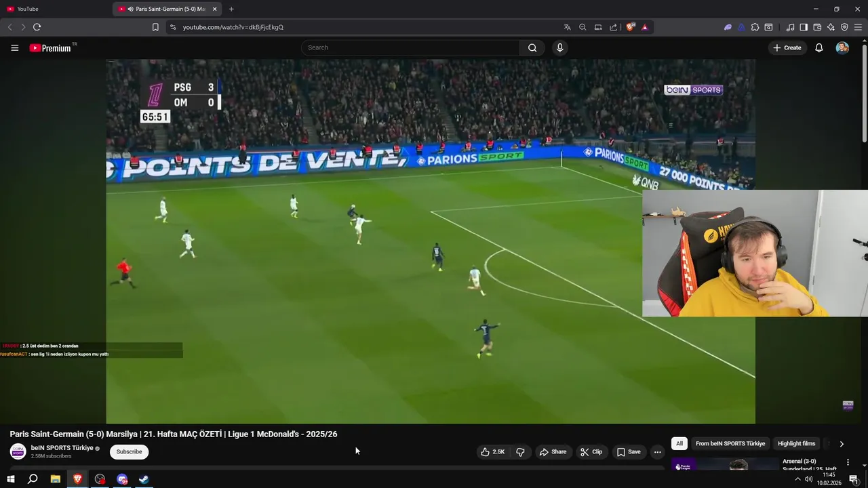Viewport: 868px width, 488px height.
Task: Select From beIN SPORTS Türkiye chip
Action: pyautogui.click(x=730, y=443)
